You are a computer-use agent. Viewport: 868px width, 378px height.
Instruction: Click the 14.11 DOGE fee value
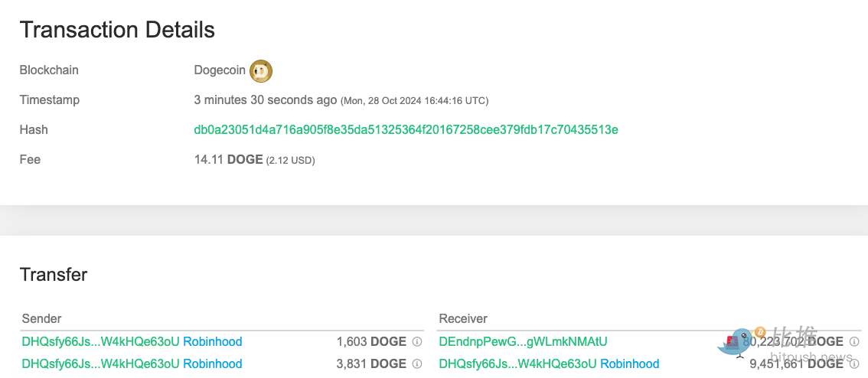(x=228, y=160)
